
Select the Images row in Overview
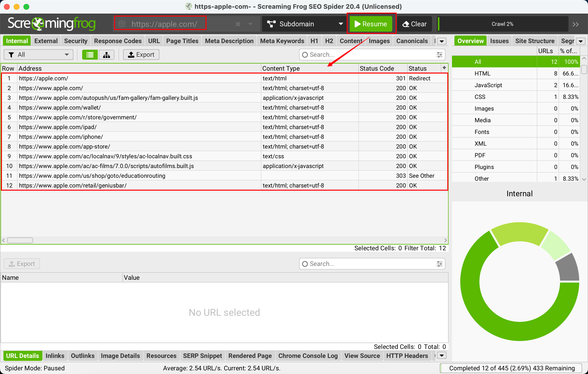[x=516, y=109]
